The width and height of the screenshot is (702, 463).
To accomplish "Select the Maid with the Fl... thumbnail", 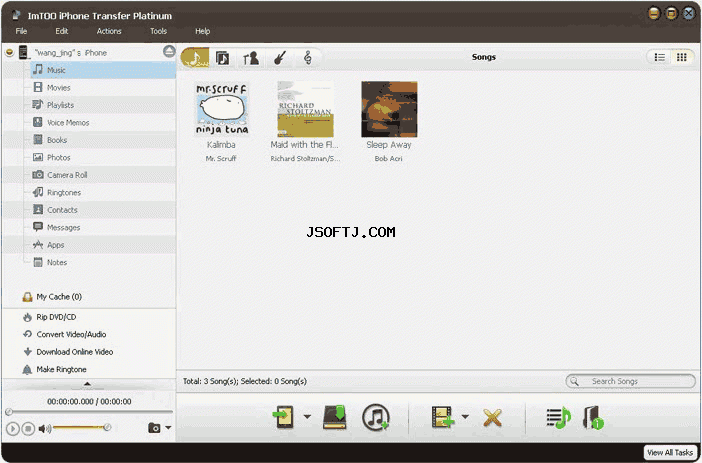I will (x=305, y=109).
